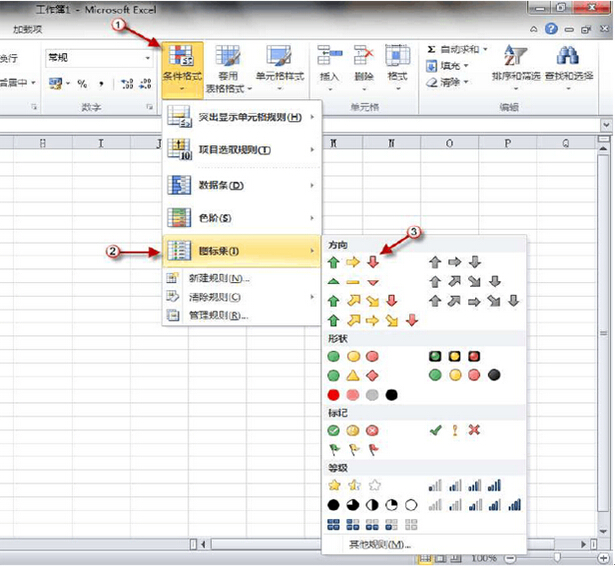This screenshot has height=568, width=615.
Task: Select check, exclamation, cross symbols icon set
Action: tap(455, 430)
